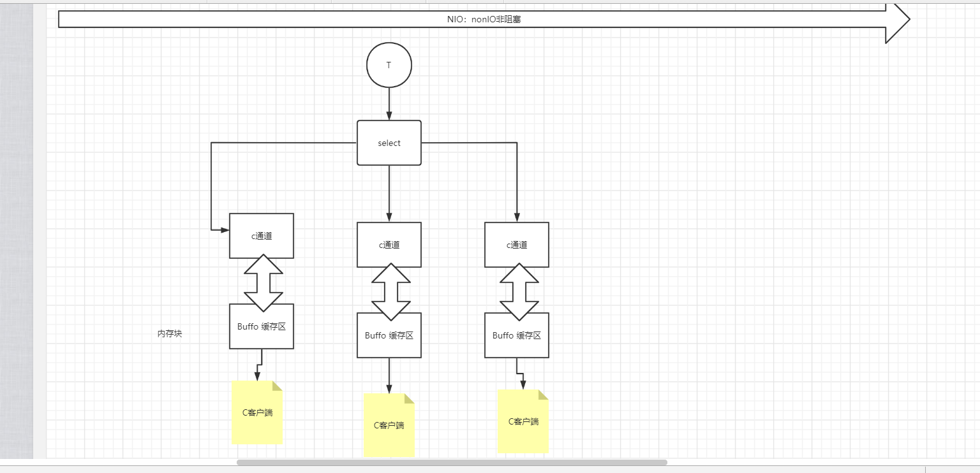Viewport: 980px width, 473px height.
Task: Select the rightmost Buffo 缓存区 box
Action: [517, 335]
